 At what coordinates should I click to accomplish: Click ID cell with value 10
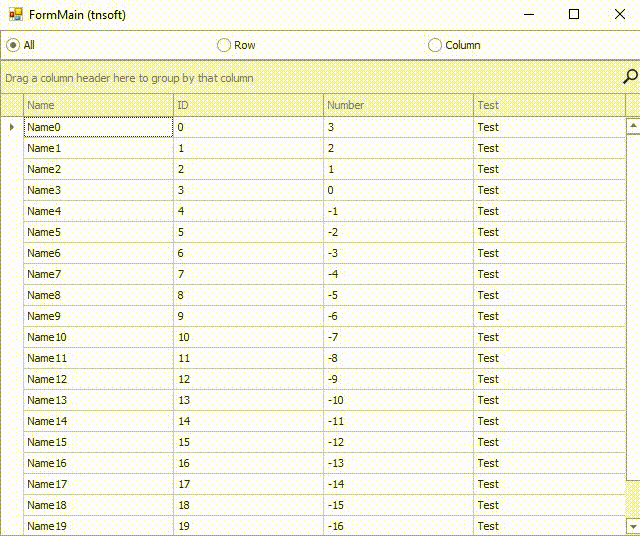(x=249, y=337)
